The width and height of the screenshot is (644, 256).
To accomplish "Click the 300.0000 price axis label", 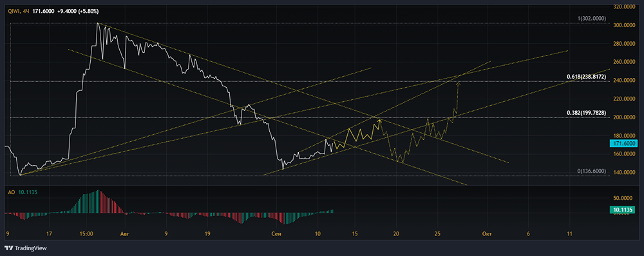I will [623, 25].
